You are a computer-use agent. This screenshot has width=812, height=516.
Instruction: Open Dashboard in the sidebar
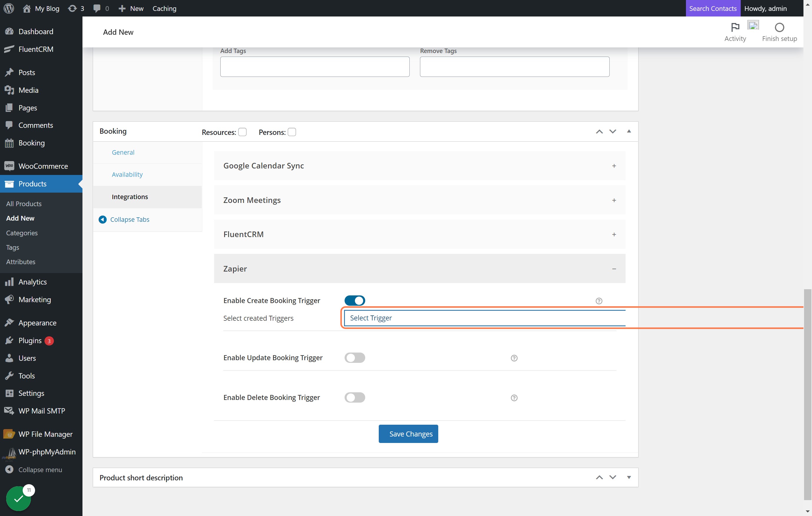[x=41, y=31]
